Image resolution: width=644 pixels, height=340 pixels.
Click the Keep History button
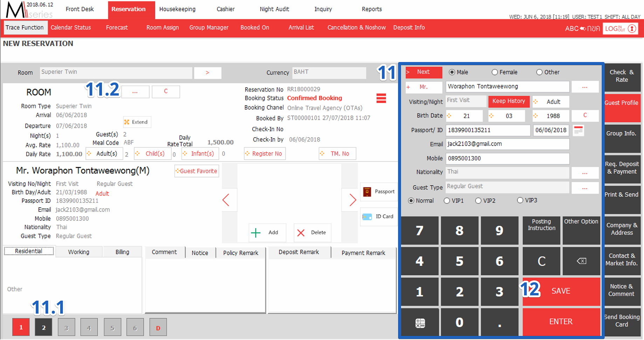coord(509,101)
